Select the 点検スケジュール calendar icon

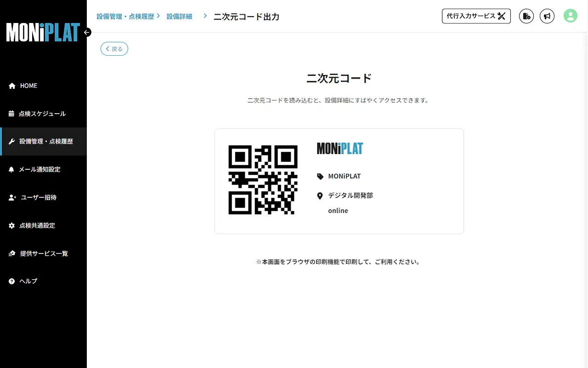tap(11, 114)
